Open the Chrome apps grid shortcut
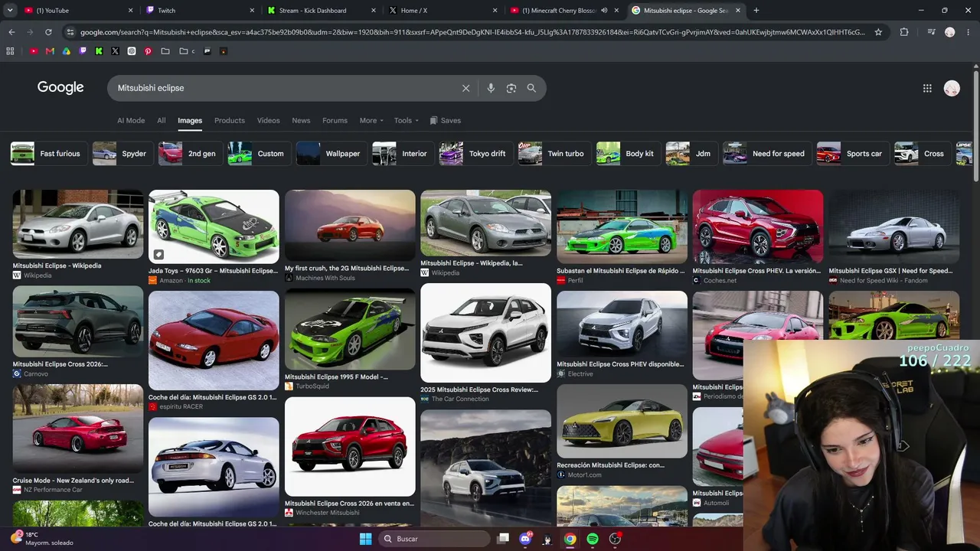 coord(10,51)
